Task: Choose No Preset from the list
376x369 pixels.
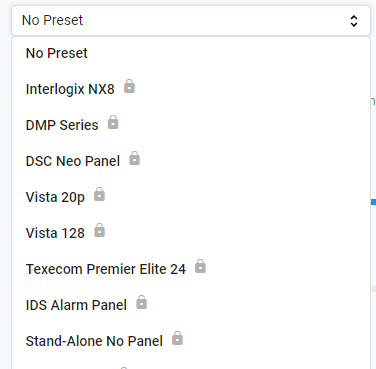Action: (x=191, y=53)
